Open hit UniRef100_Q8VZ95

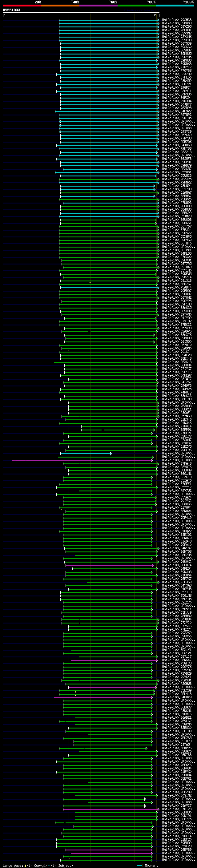click(x=176, y=26)
